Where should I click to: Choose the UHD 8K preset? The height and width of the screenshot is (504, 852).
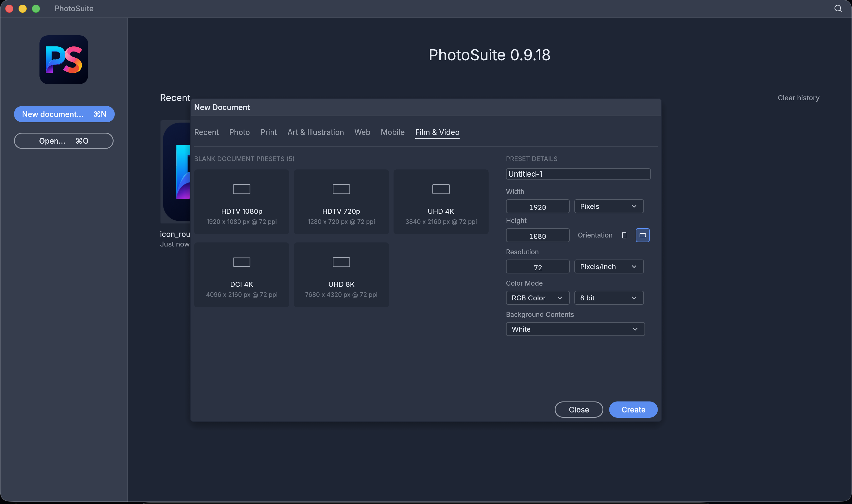[341, 275]
